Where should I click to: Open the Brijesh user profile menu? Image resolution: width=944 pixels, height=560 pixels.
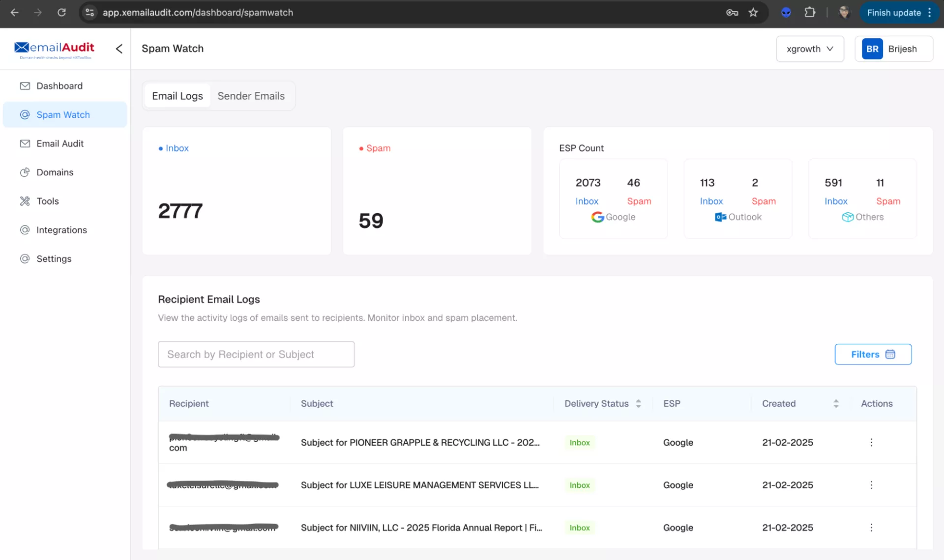pos(893,49)
